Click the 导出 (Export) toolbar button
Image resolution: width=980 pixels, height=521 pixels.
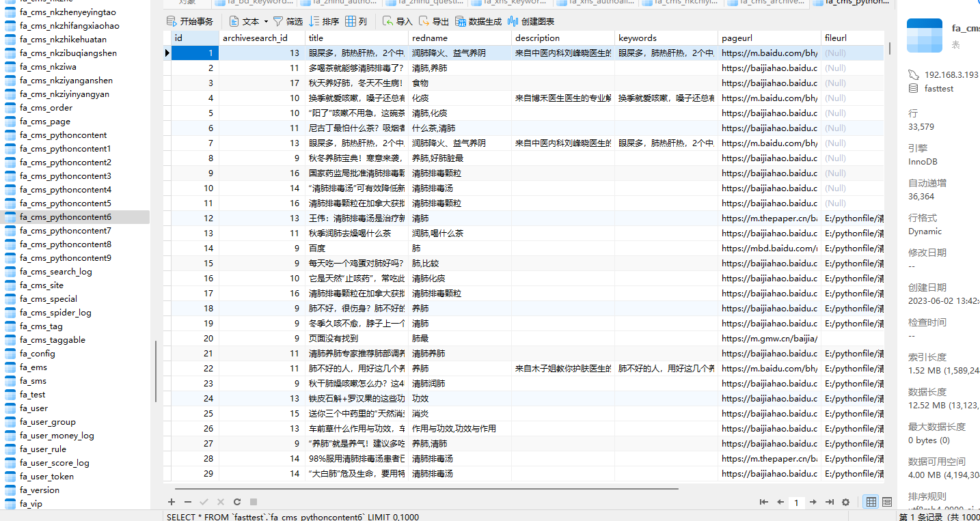(433, 22)
